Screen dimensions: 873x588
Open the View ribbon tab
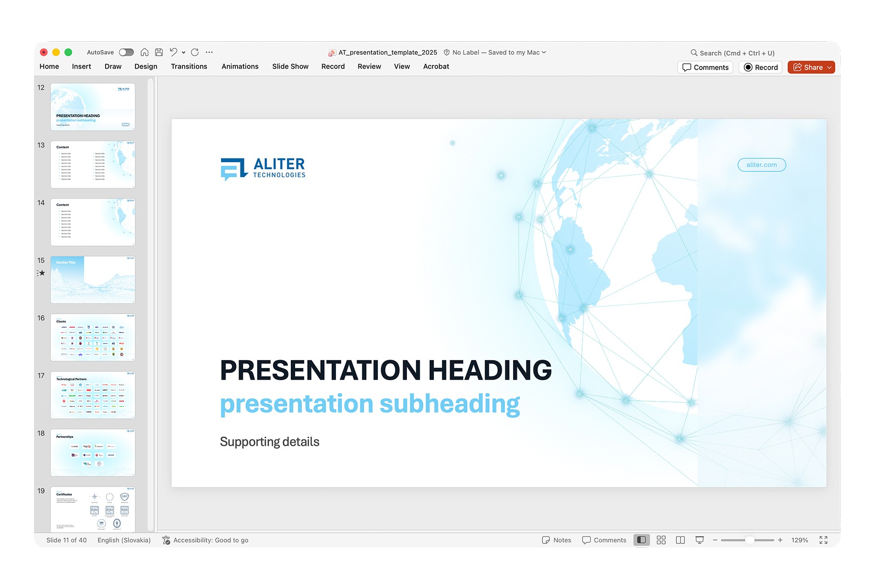click(x=402, y=66)
